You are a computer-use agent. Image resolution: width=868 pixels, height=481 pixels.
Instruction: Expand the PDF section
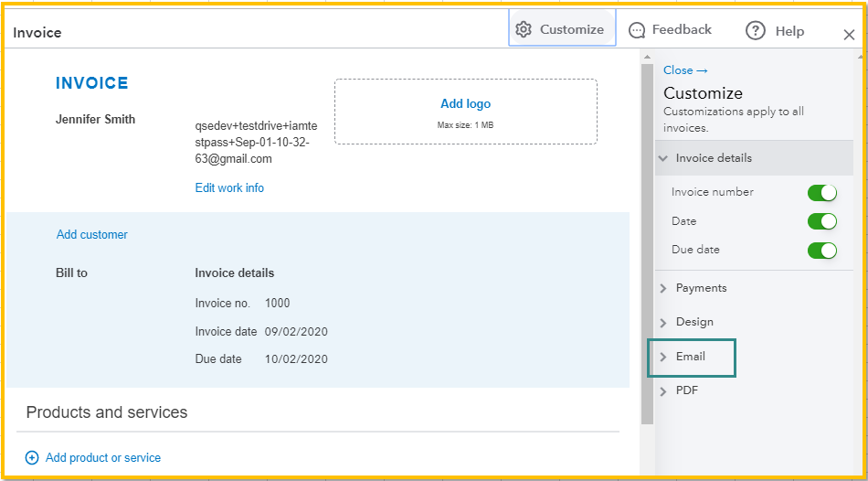click(x=686, y=390)
